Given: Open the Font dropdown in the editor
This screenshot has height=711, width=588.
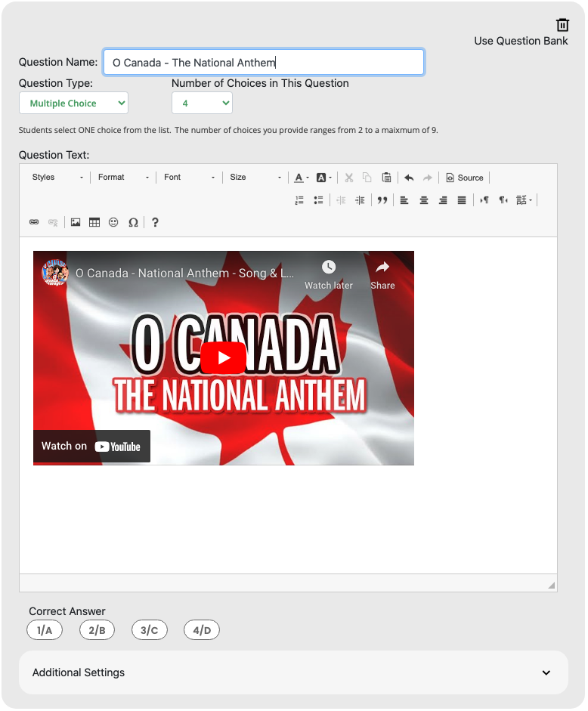Looking at the screenshot, I should [x=189, y=178].
